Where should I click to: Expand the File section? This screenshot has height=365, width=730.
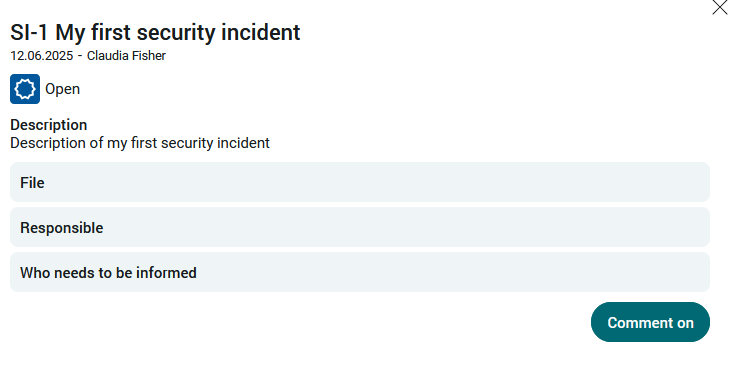[360, 182]
